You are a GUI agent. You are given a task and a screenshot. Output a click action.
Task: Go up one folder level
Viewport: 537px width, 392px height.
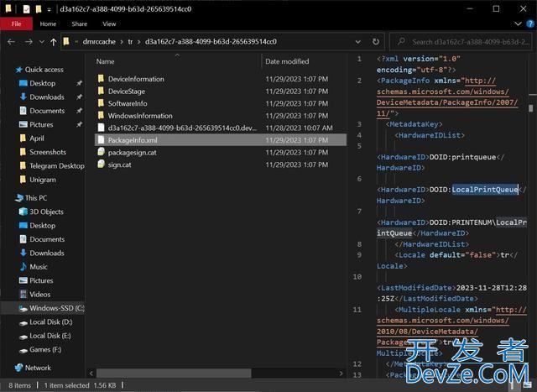[x=54, y=41]
